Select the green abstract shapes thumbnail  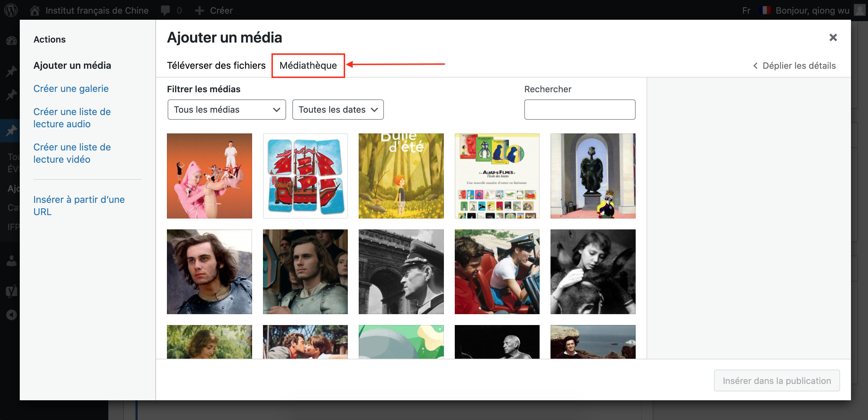click(x=401, y=342)
